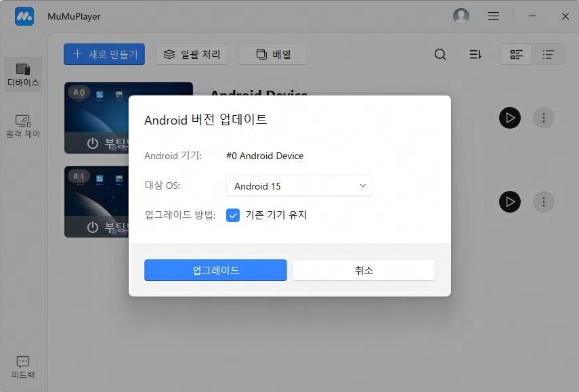Click the search magnifier icon
579x392 pixels.
point(439,54)
